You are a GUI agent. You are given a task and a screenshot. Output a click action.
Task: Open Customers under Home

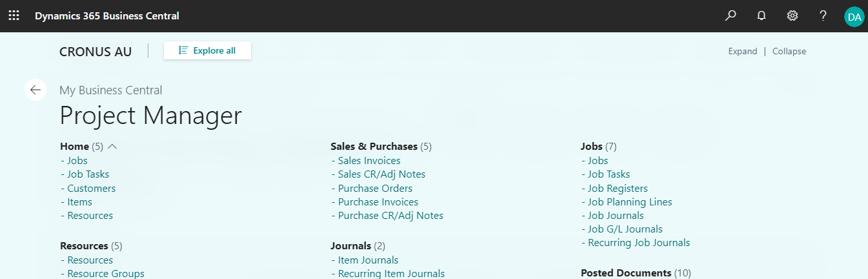coord(91,189)
